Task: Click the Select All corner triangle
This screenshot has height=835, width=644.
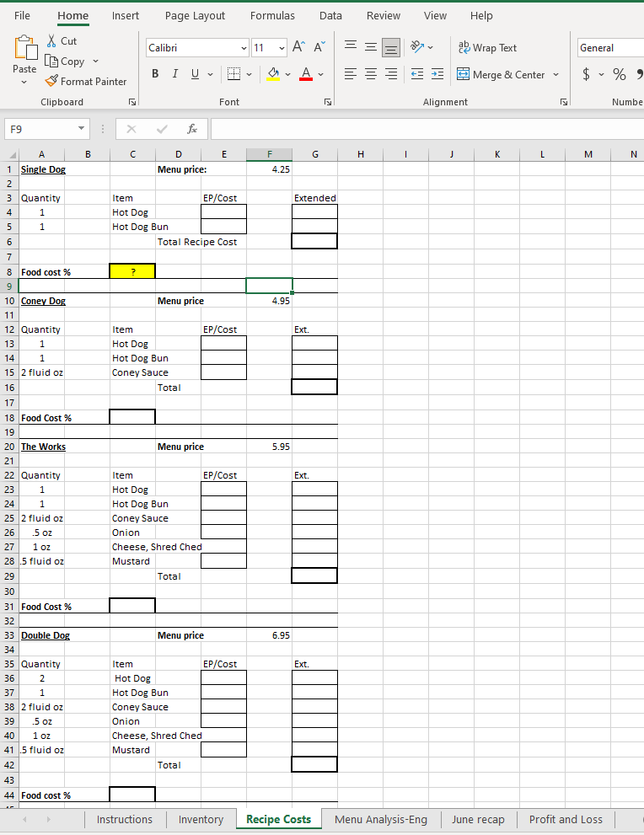Action: point(11,154)
